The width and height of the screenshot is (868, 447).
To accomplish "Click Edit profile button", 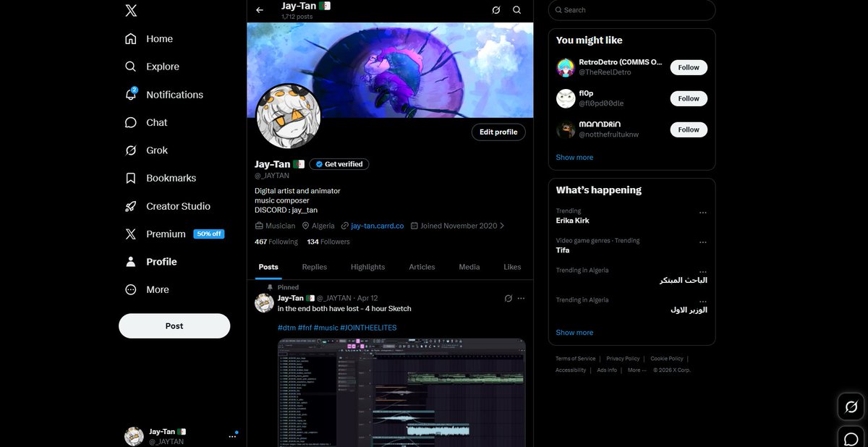I will pos(498,132).
